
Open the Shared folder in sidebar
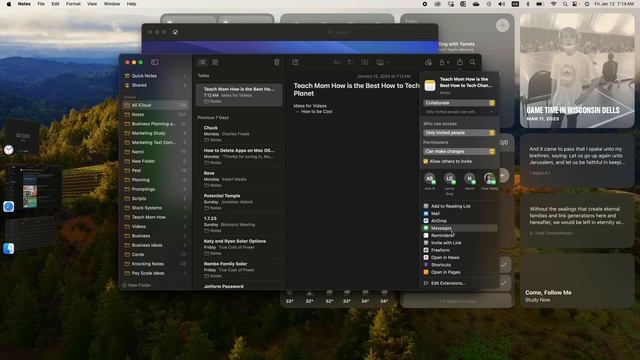[155, 85]
